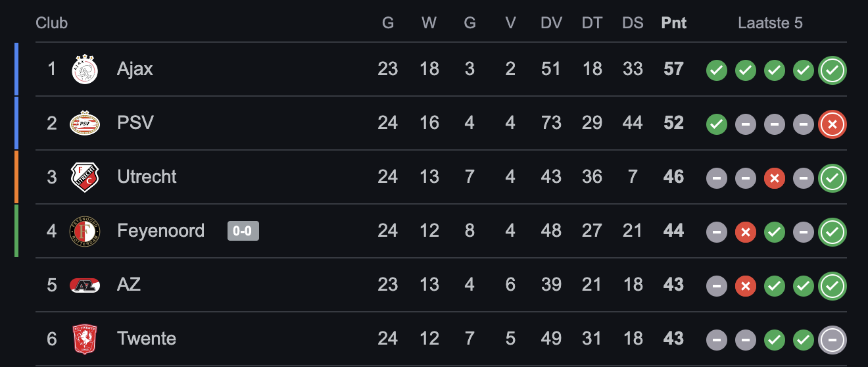Click the PSV club crest
Screen dimensions: 868x367
pos(85,123)
